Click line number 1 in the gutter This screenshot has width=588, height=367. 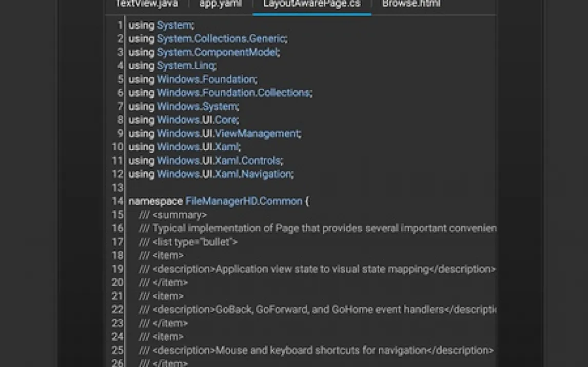(x=120, y=25)
